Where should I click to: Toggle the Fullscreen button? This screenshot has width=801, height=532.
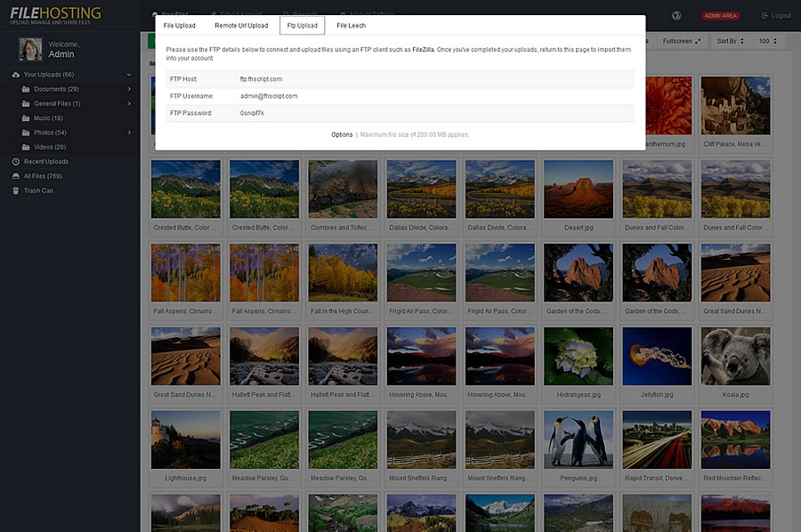[682, 41]
